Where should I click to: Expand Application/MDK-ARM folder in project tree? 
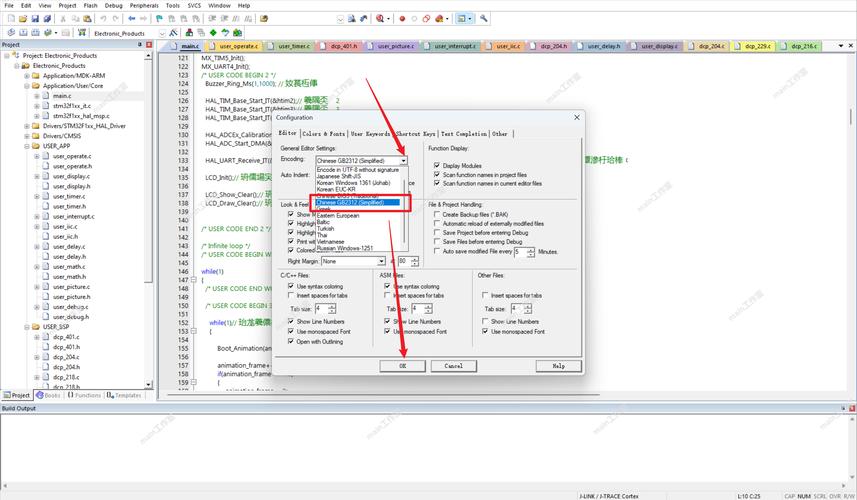(27, 75)
